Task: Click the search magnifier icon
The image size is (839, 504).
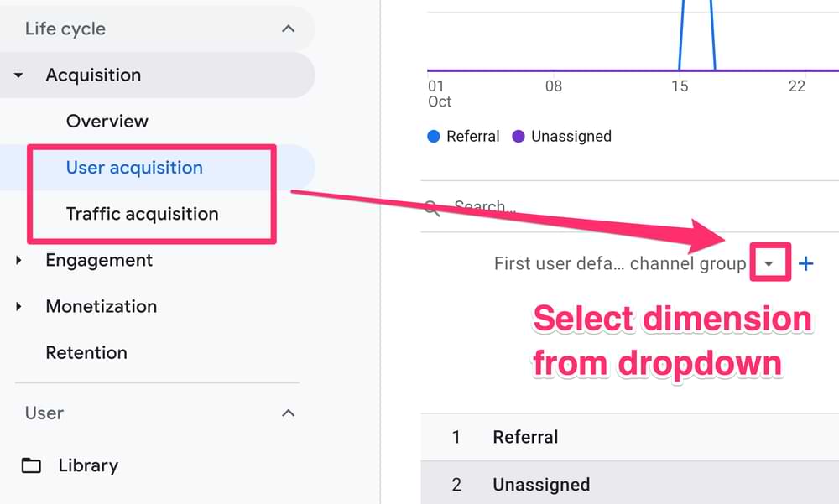Action: pyautogui.click(x=432, y=208)
